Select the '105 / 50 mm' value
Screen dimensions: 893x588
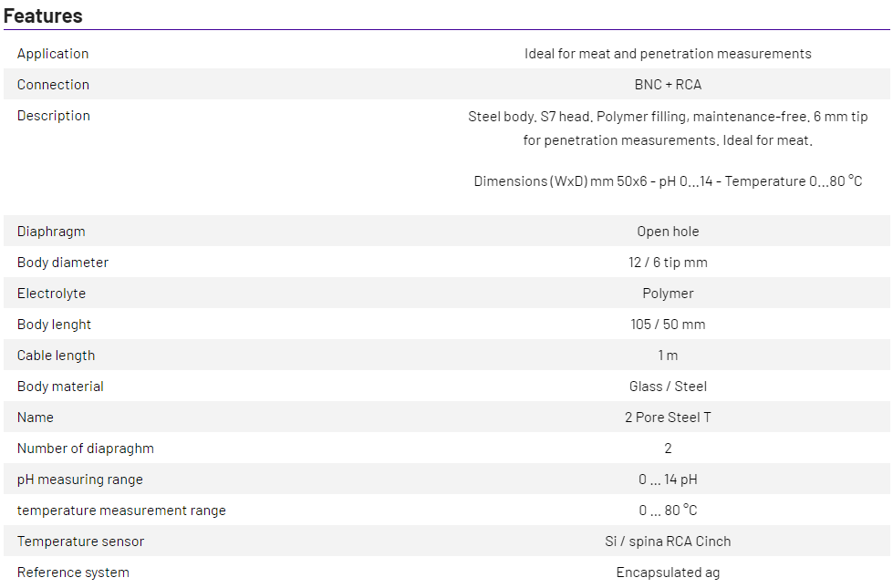click(x=668, y=325)
